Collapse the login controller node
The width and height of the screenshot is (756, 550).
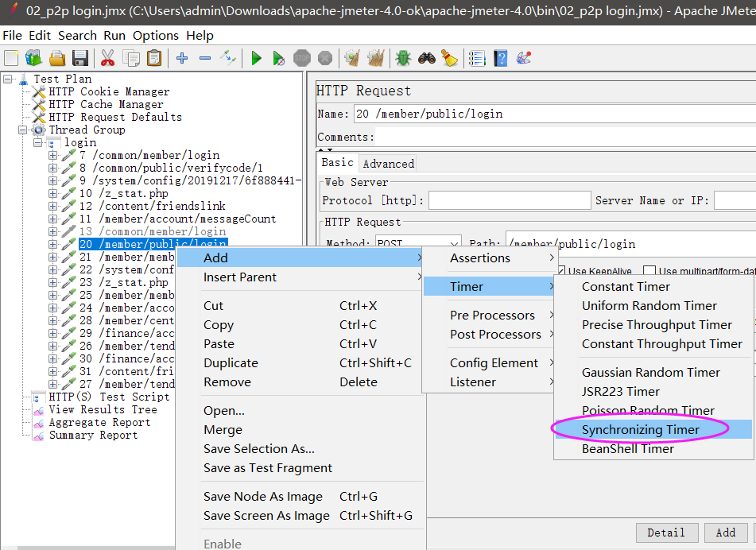[x=38, y=143]
